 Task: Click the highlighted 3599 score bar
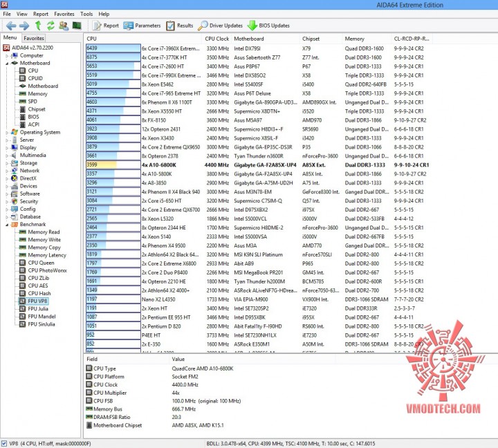[113, 165]
